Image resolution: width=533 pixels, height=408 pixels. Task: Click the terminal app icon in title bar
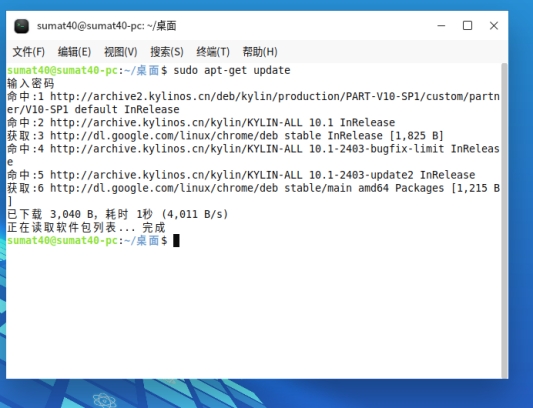point(21,26)
